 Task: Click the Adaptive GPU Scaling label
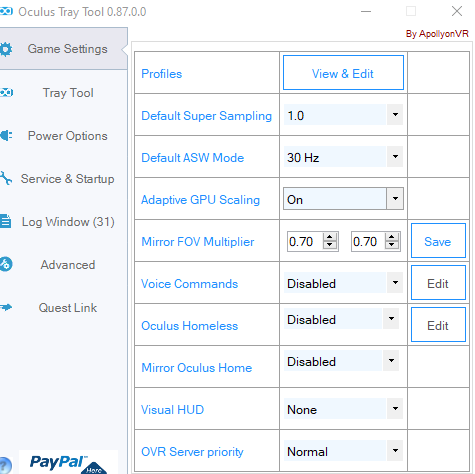[x=200, y=200]
